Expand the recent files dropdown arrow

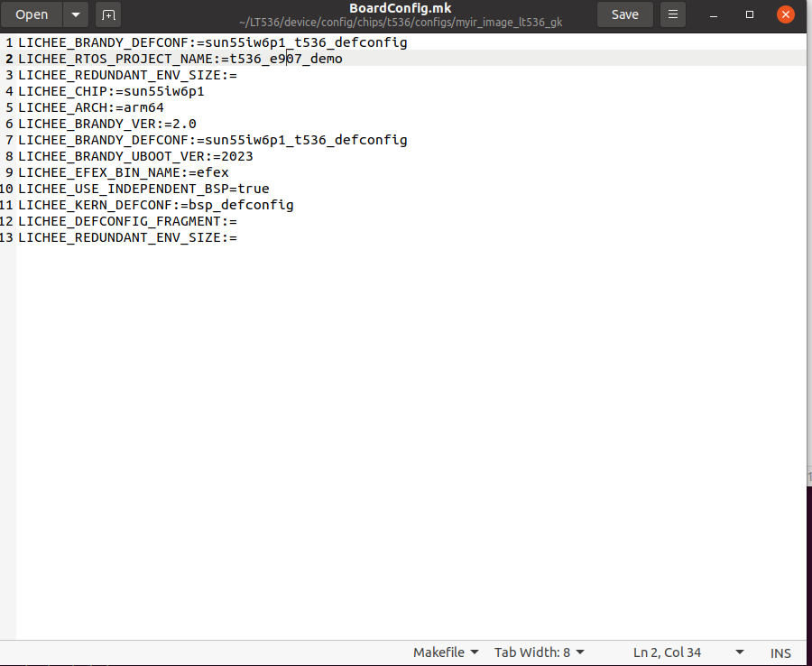[76, 14]
